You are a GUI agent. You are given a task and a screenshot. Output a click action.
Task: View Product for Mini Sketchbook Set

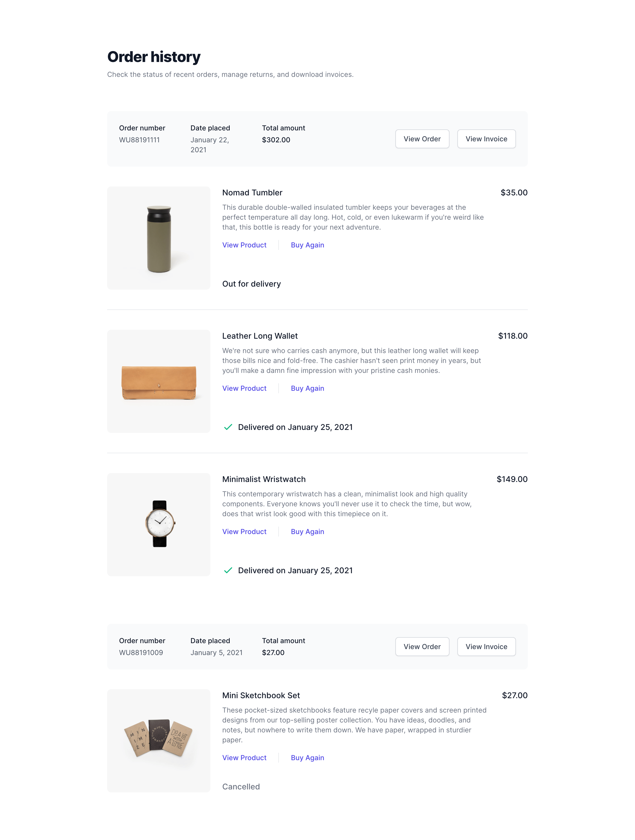pos(244,758)
